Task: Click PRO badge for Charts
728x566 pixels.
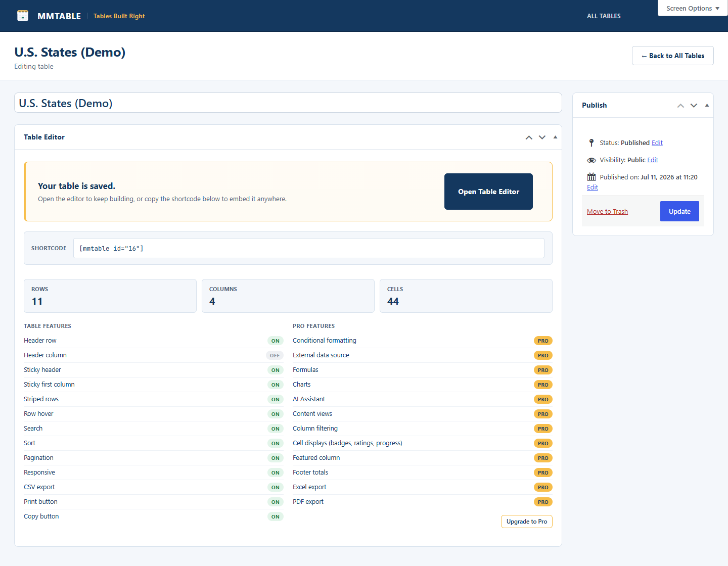Action: pos(543,385)
